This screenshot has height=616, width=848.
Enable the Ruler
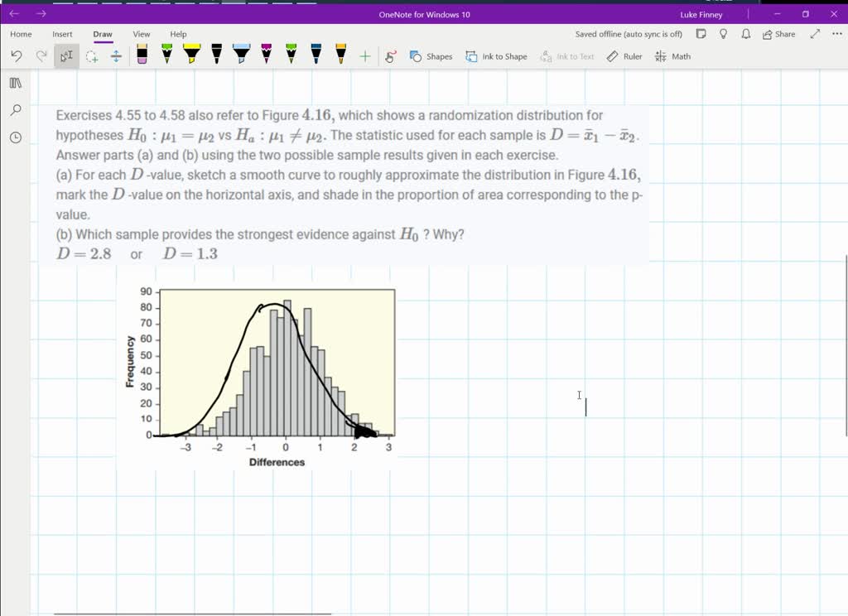(x=623, y=56)
